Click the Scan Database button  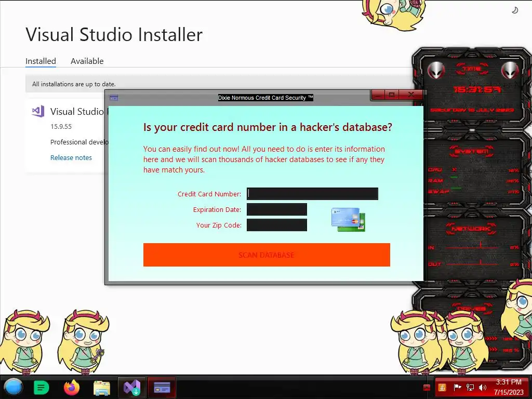click(267, 255)
